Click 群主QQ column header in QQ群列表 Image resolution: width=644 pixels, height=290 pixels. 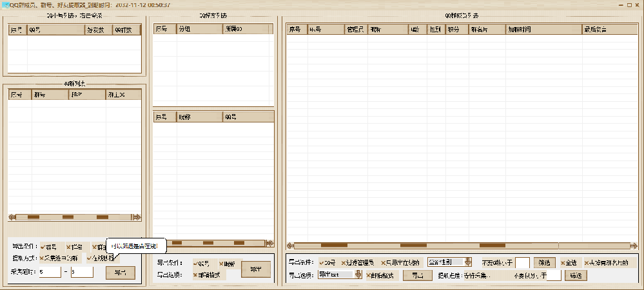click(x=123, y=95)
